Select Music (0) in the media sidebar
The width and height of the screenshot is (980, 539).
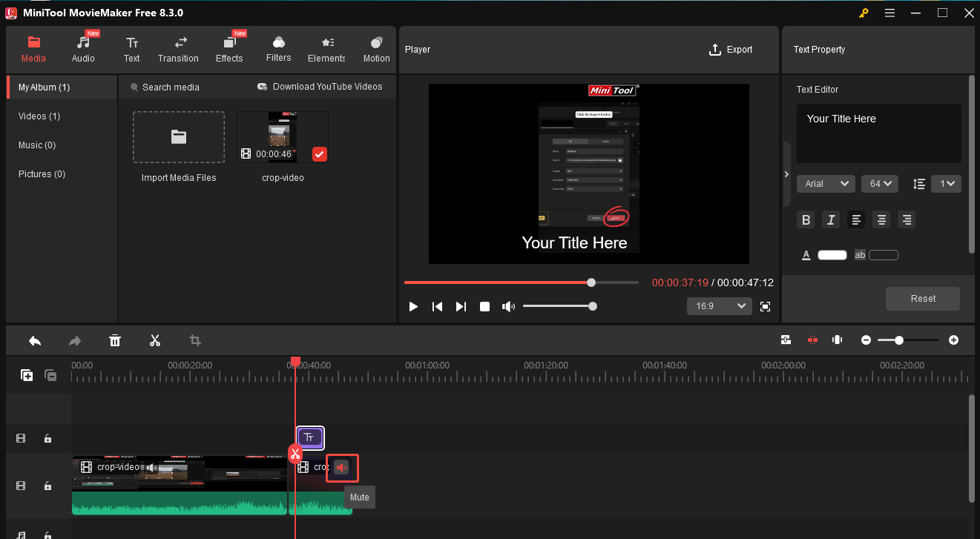[x=62, y=145]
